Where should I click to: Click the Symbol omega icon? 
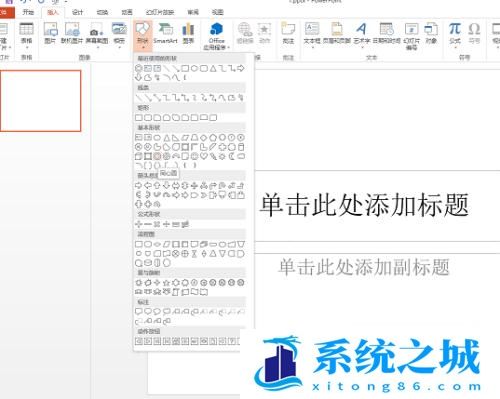(474, 29)
